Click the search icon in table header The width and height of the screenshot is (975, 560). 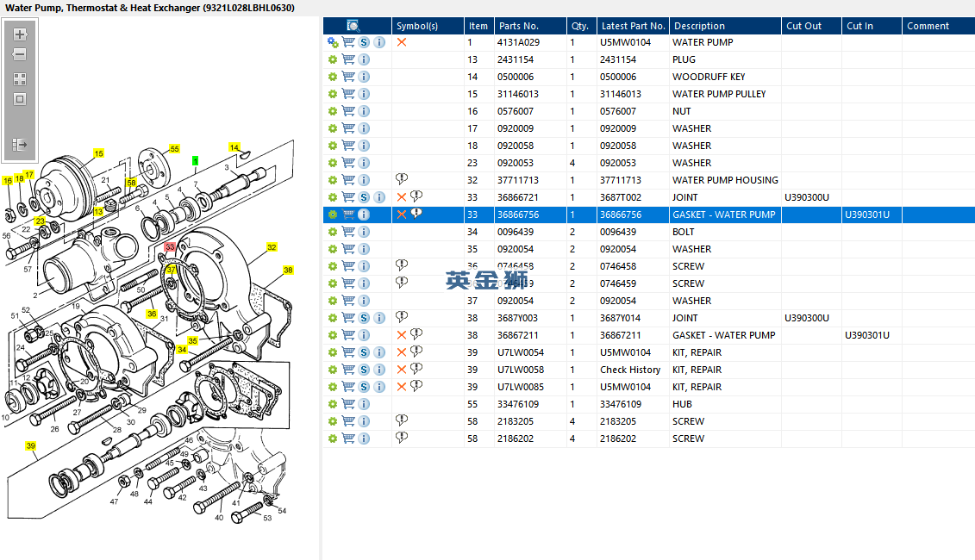coord(353,26)
